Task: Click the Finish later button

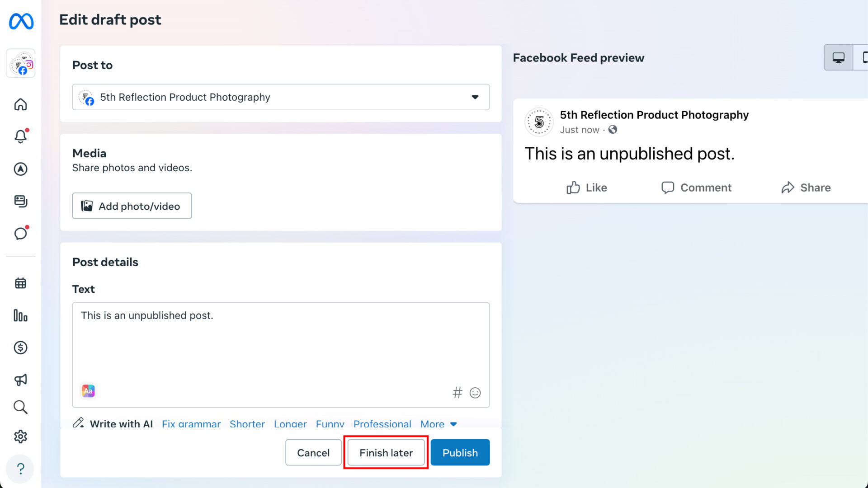Action: pos(386,452)
